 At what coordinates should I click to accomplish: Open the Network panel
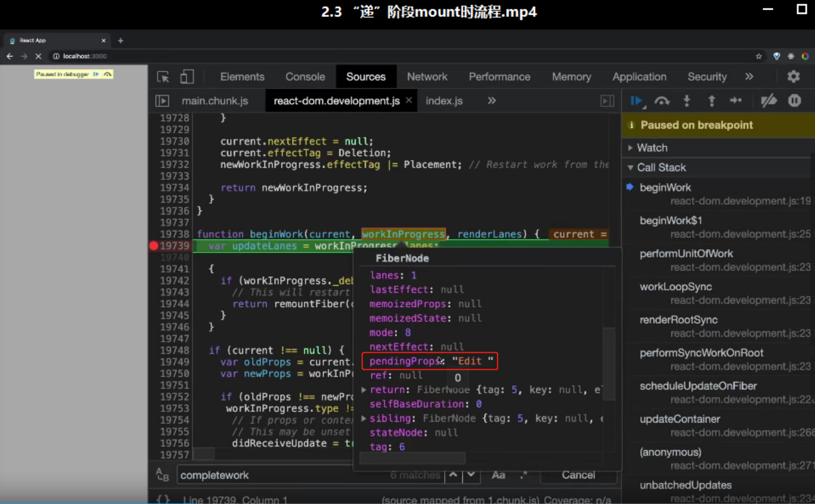(427, 77)
